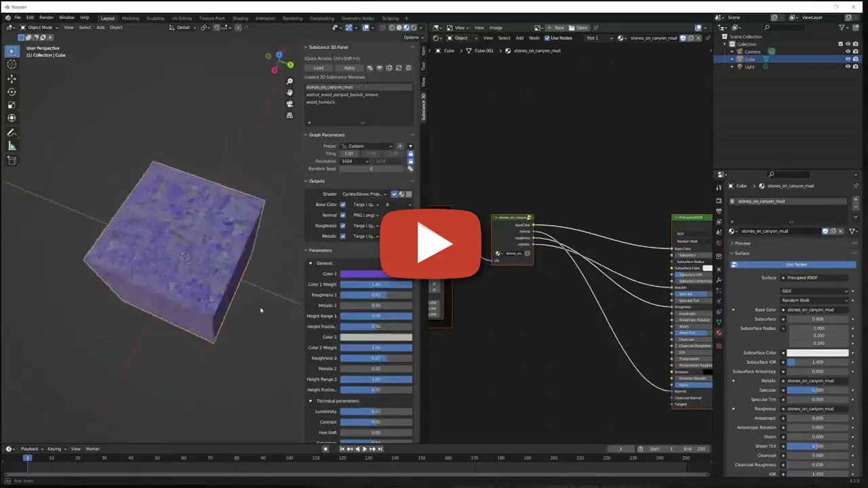
Task: Open the Global transform orientation dropdown
Action: 183,28
